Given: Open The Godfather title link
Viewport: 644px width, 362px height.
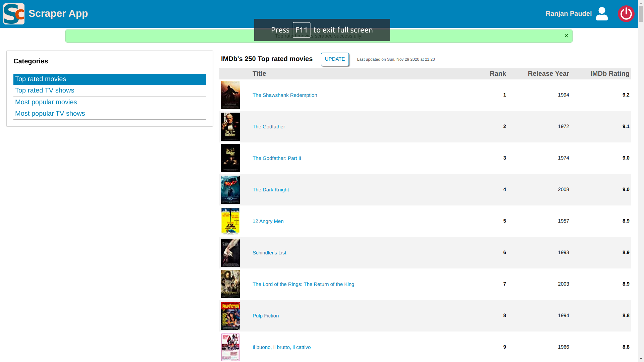Looking at the screenshot, I should pos(268,127).
